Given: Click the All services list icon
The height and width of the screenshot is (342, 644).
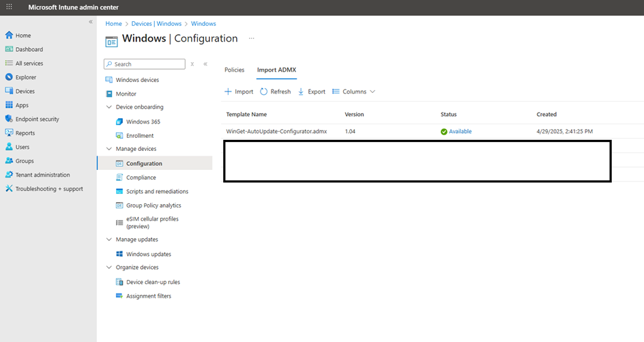Looking at the screenshot, I should click(x=9, y=63).
